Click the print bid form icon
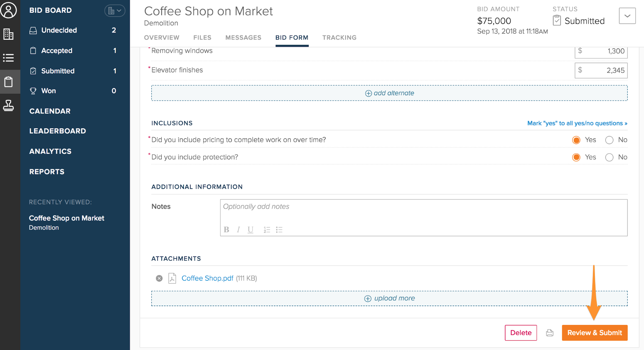This screenshot has width=644, height=350. tap(550, 333)
